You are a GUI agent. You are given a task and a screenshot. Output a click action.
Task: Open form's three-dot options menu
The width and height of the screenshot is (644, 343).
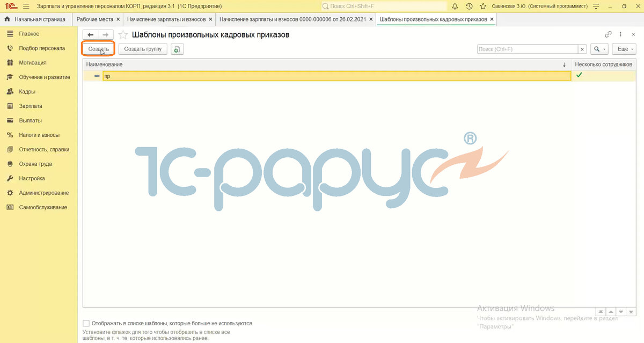(621, 34)
